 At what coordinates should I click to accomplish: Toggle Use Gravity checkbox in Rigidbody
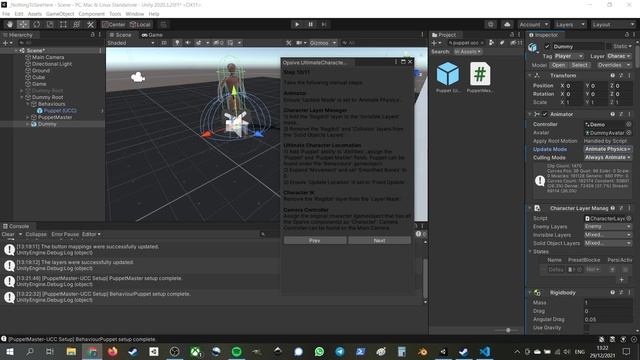[587, 328]
